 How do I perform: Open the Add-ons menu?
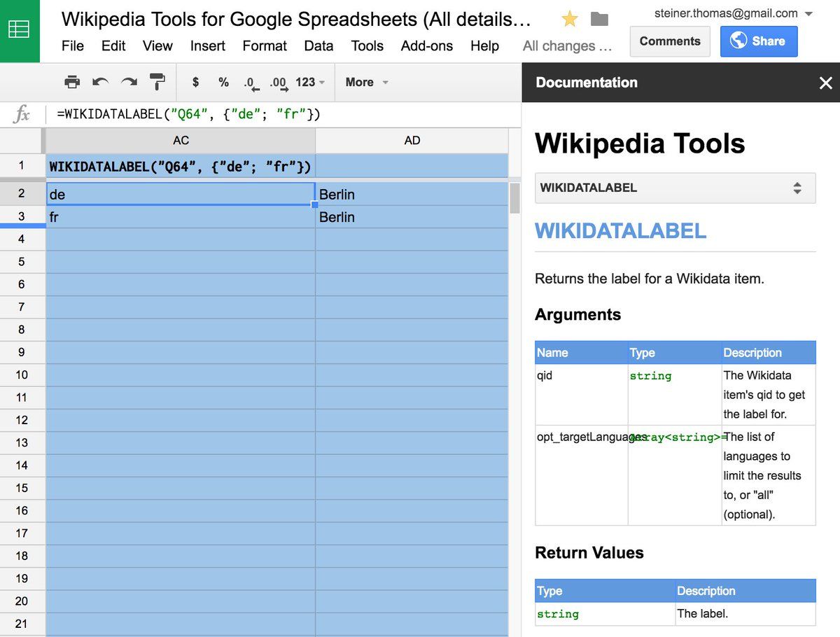[427, 45]
